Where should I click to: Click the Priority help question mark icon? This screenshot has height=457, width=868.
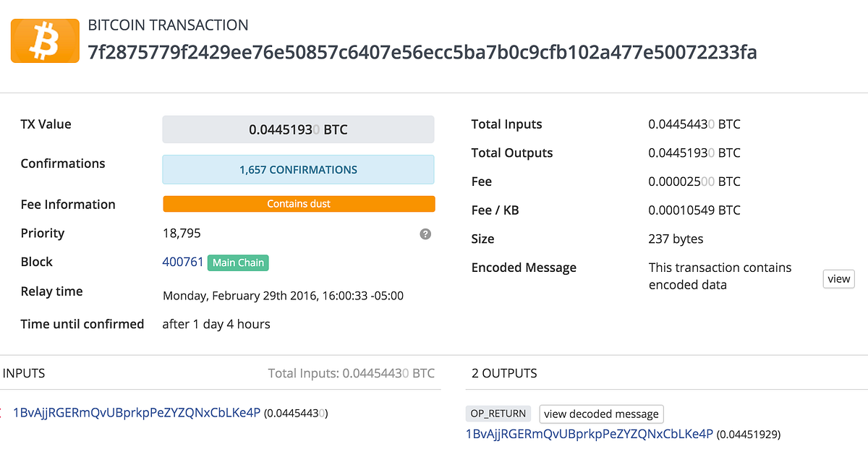point(425,234)
